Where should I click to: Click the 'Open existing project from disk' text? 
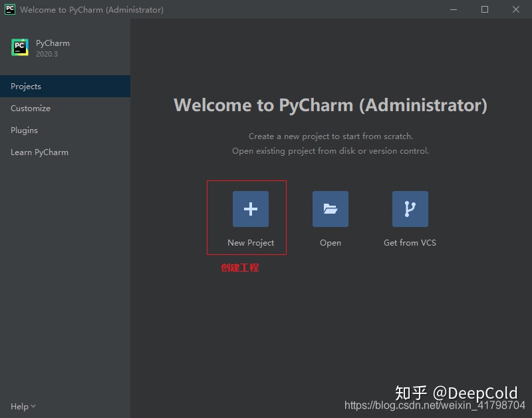(331, 151)
